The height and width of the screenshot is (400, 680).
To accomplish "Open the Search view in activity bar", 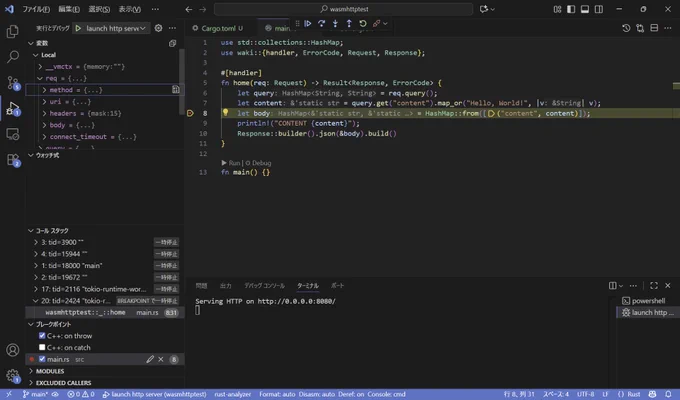I will click(x=13, y=56).
